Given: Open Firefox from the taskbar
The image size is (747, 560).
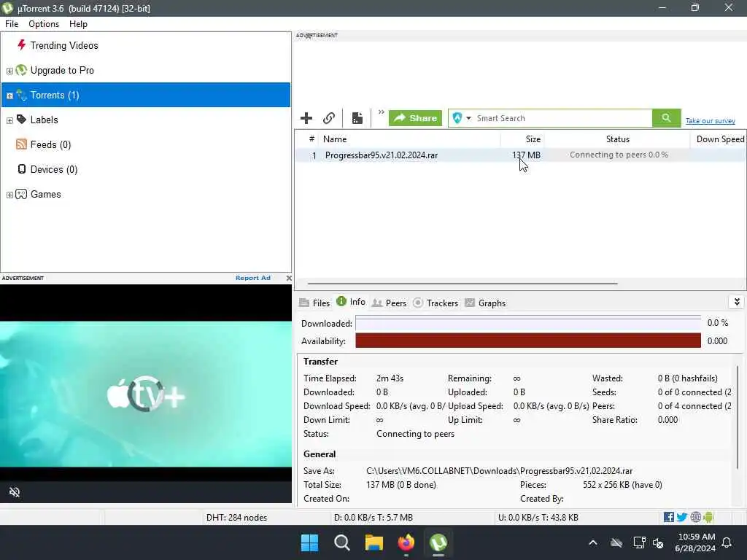Looking at the screenshot, I should (x=406, y=542).
